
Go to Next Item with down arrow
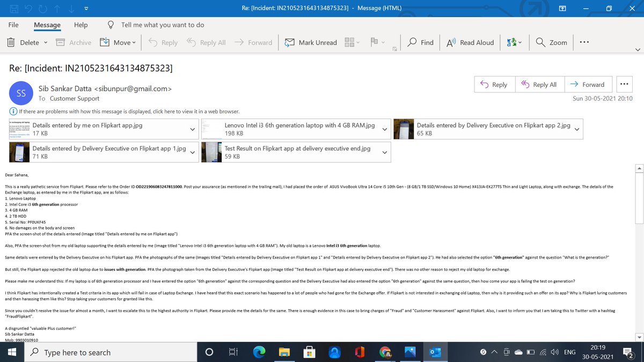[x=71, y=8]
